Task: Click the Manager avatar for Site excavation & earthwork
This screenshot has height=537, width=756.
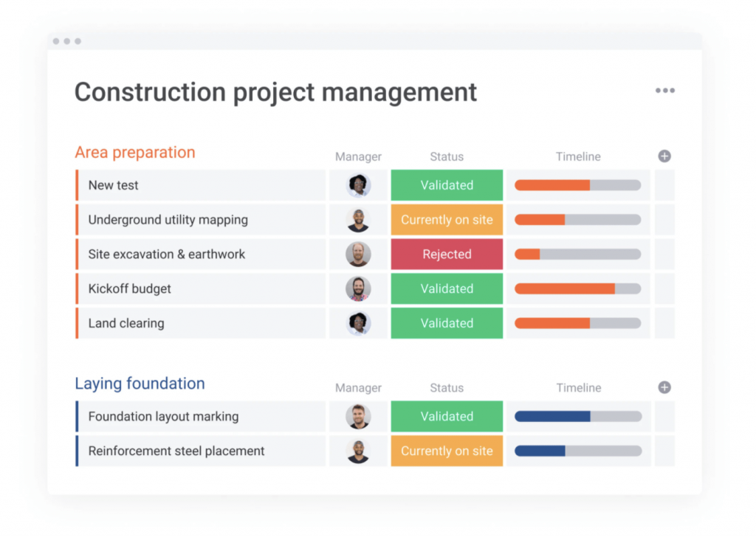Action: point(358,254)
